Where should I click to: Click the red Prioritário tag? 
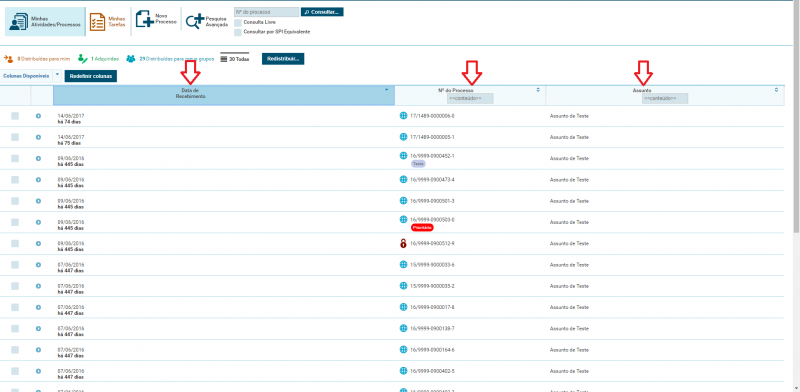[422, 228]
